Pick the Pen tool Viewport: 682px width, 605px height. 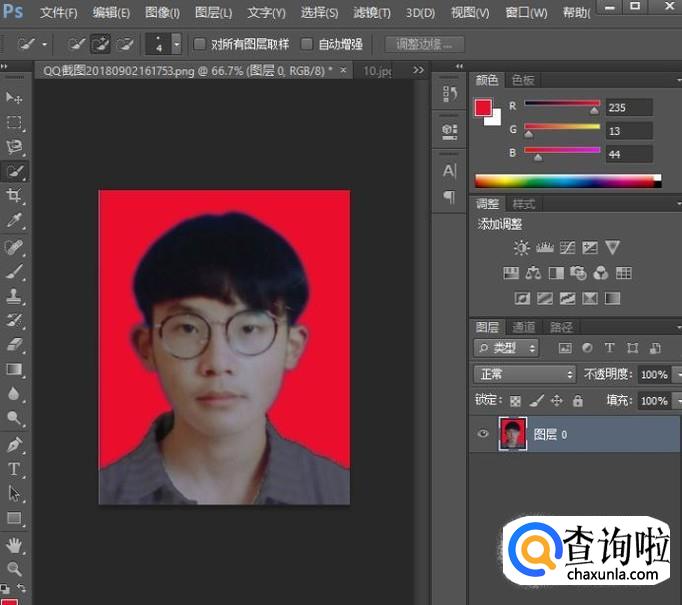coord(14,444)
